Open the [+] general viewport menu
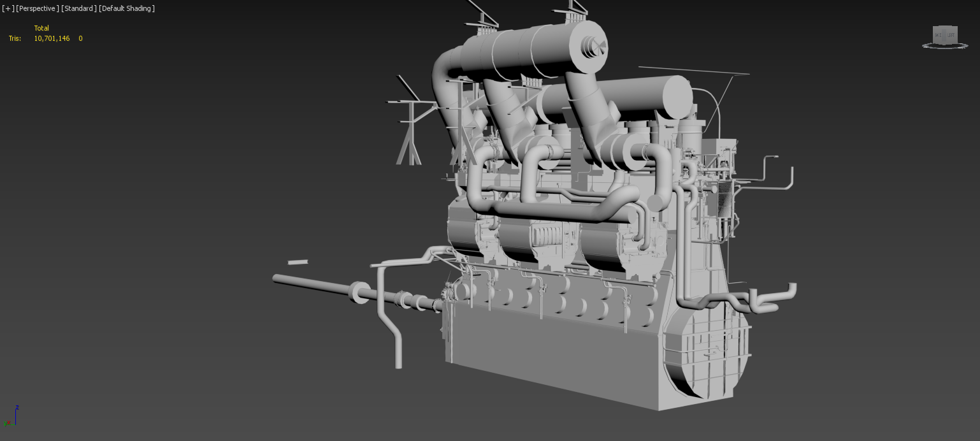The image size is (980, 441). tap(8, 8)
